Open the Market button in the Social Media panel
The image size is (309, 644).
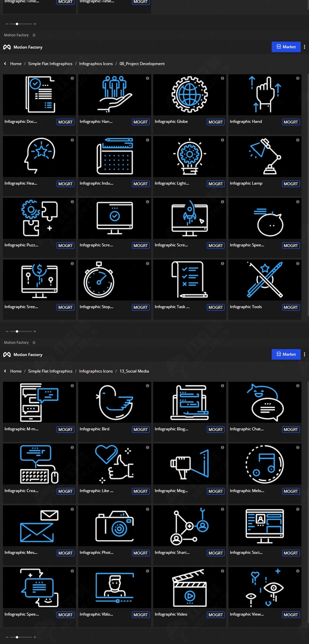[286, 354]
